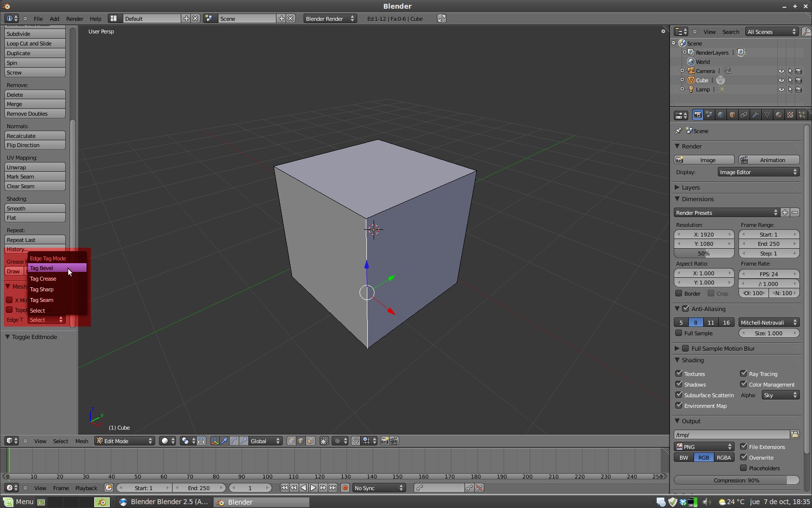Expand the Camera tree item
Screen dimensions: 812x508
click(682, 71)
